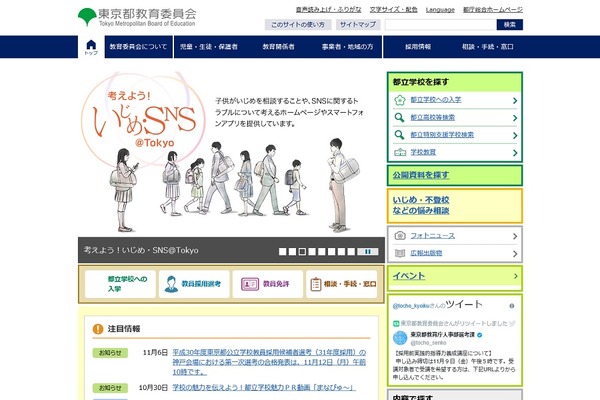Select the second slideshow indicator square
The width and height of the screenshot is (600, 400).
[292, 251]
